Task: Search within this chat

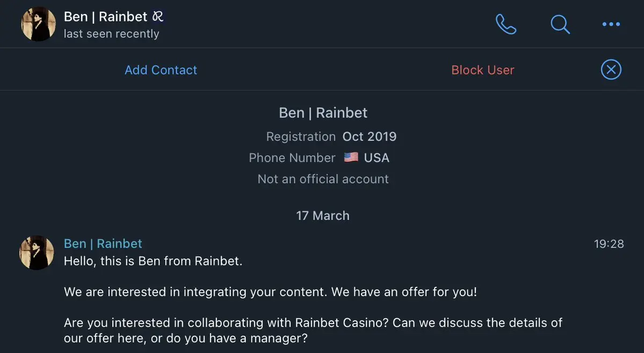Action: tap(560, 24)
